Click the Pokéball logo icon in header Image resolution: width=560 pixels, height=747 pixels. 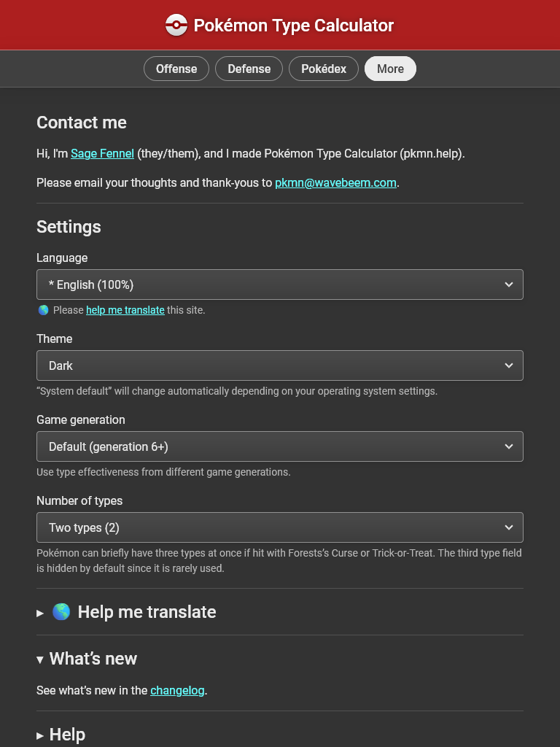[176, 25]
